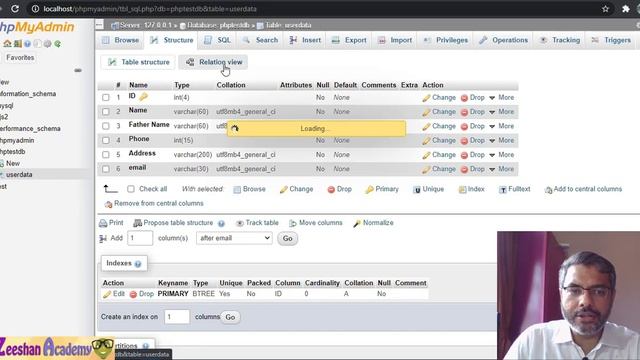Open the Import tab

[395, 40]
